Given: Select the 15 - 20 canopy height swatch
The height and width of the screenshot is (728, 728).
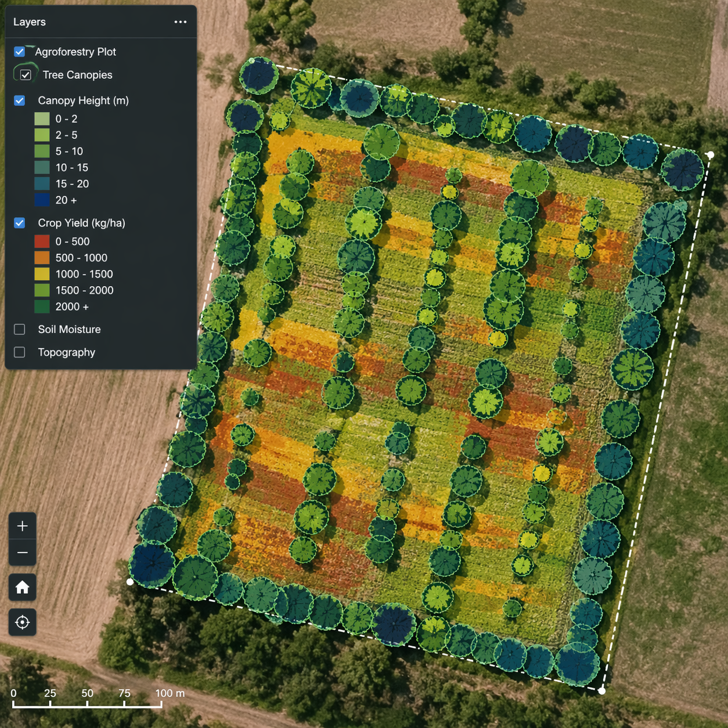Looking at the screenshot, I should click(x=42, y=184).
